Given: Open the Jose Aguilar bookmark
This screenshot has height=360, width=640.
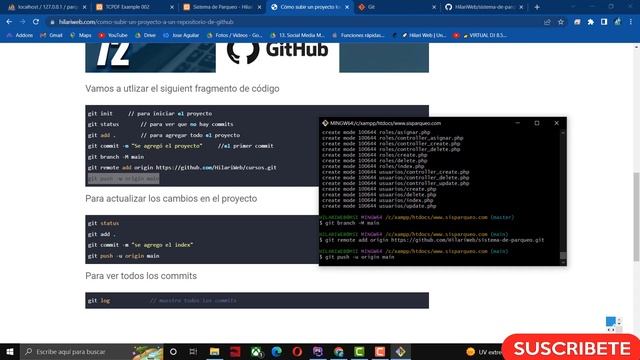Looking at the screenshot, I should click(x=181, y=36).
